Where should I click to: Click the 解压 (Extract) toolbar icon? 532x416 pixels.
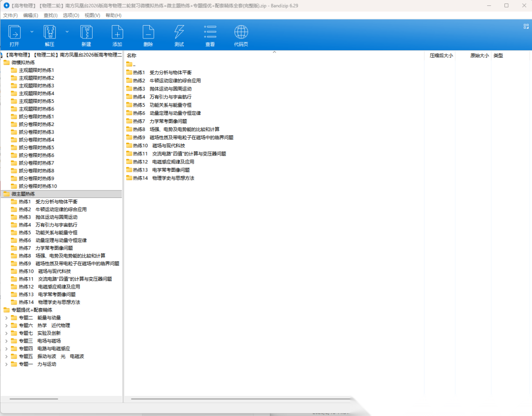tap(50, 33)
